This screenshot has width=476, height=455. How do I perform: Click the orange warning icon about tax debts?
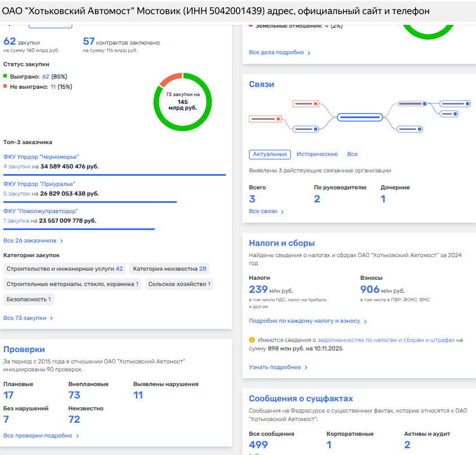(252, 340)
